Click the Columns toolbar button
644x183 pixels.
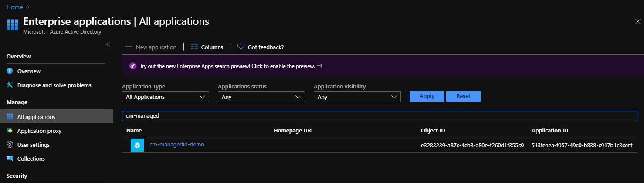[x=207, y=47]
